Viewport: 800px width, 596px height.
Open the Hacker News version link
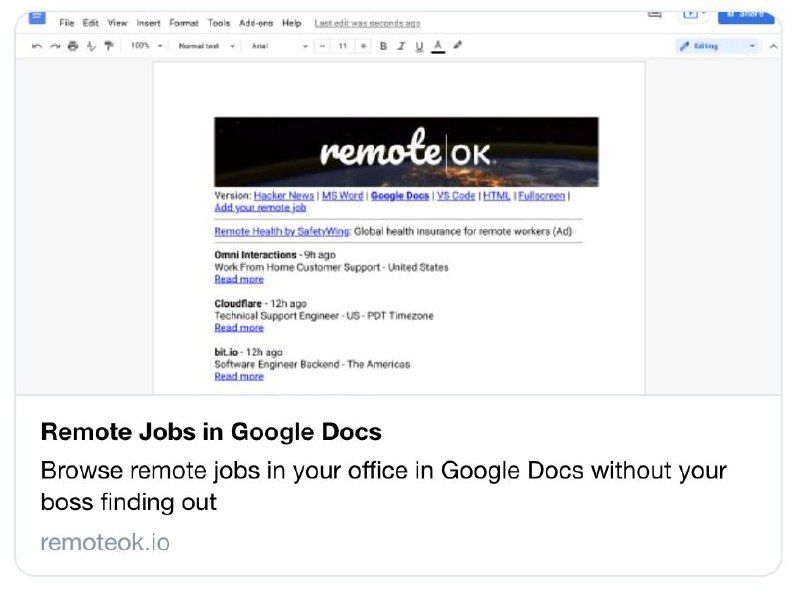coord(284,195)
